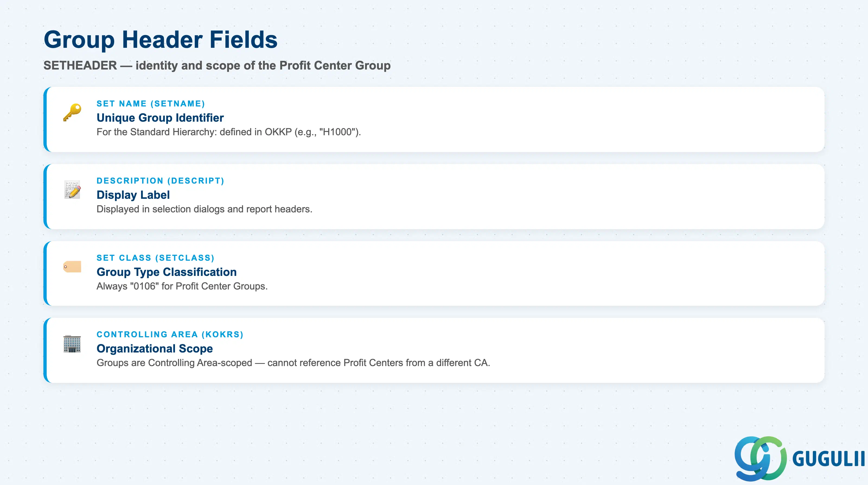868x485 pixels.
Task: Click the SET NAME (SETNAME) label
Action: tap(151, 103)
